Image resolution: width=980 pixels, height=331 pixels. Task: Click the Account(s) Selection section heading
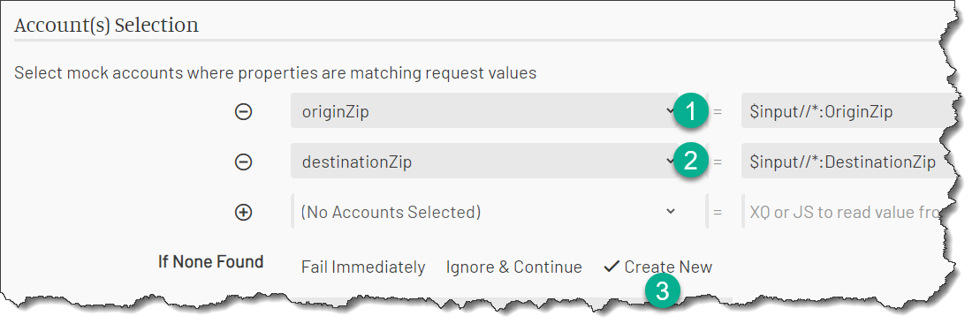coord(106,26)
